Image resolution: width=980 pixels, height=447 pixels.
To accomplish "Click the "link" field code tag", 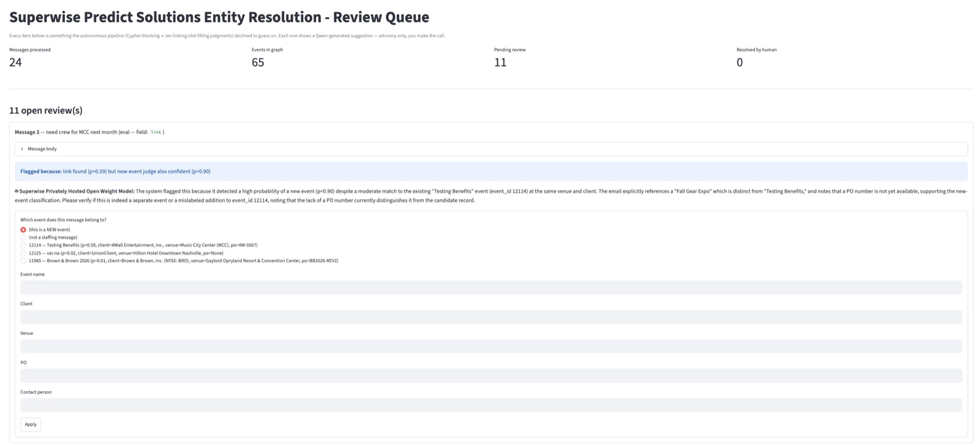I will click(156, 132).
